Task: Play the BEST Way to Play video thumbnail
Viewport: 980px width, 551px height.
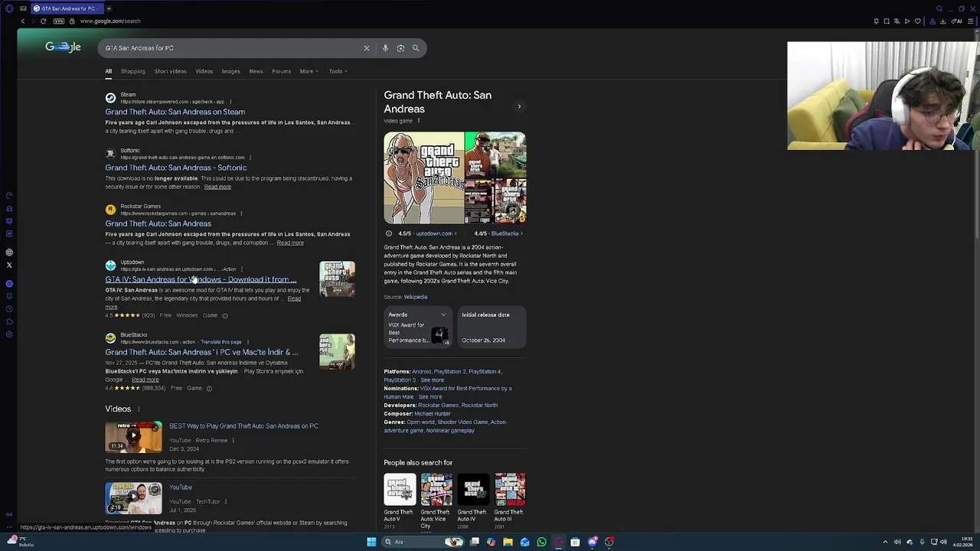Action: (133, 437)
